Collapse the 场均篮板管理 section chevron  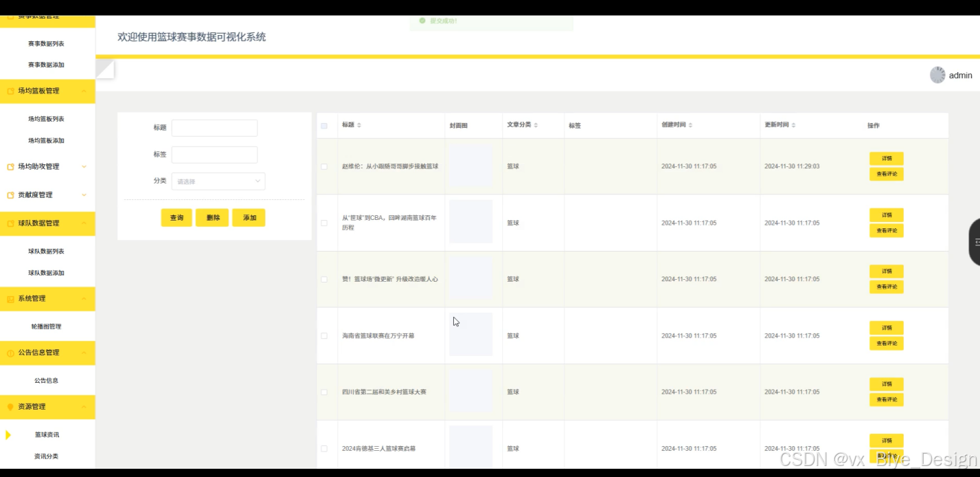pos(84,91)
